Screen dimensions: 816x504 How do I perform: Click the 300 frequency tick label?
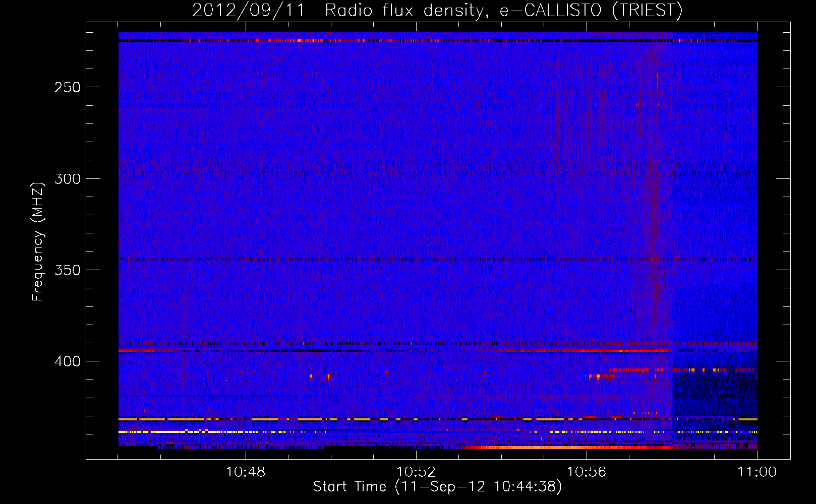coord(68,179)
